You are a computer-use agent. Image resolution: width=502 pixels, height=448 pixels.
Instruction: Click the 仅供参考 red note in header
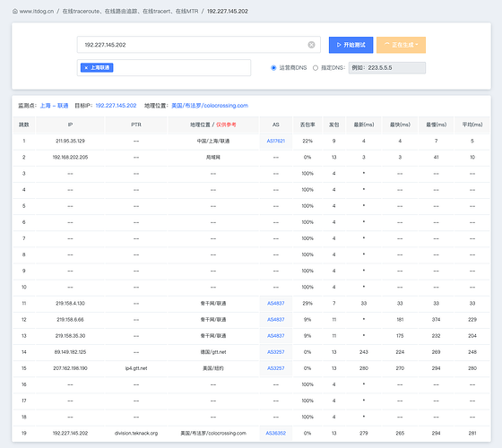pos(226,125)
